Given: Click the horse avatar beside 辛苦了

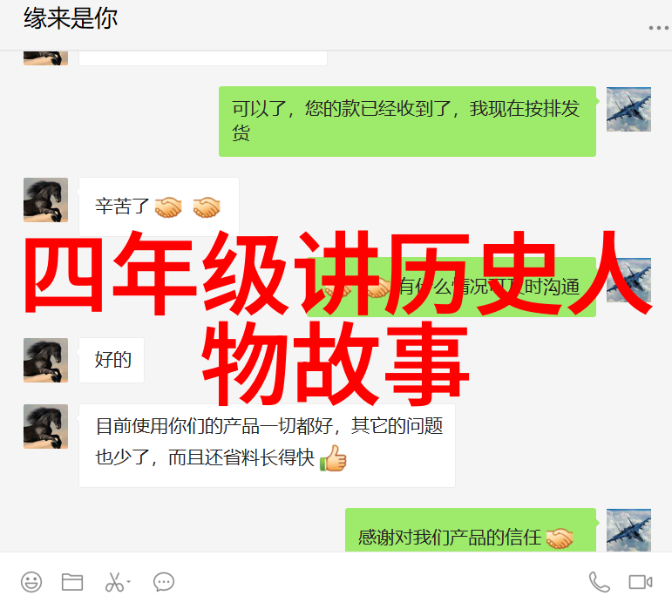Looking at the screenshot, I should (45, 200).
